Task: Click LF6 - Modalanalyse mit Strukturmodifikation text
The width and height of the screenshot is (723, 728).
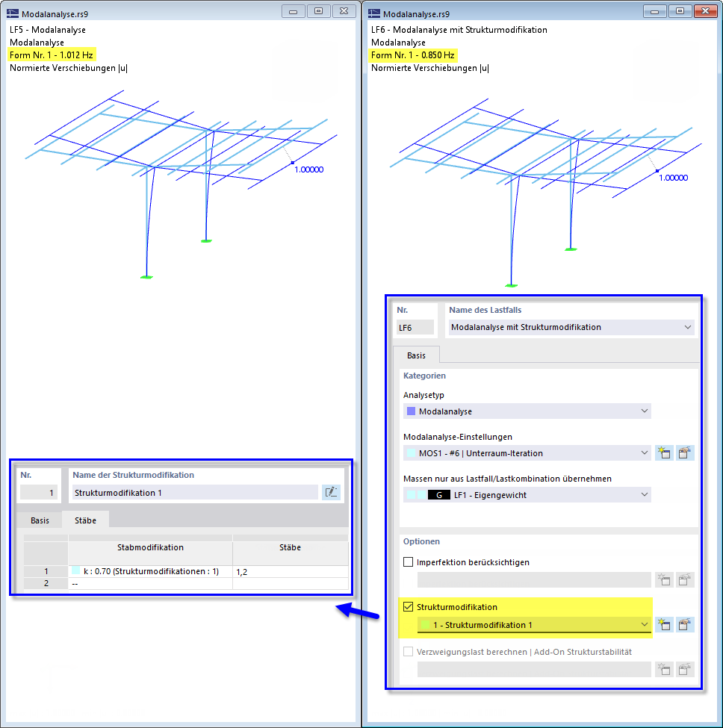Action: pos(459,30)
